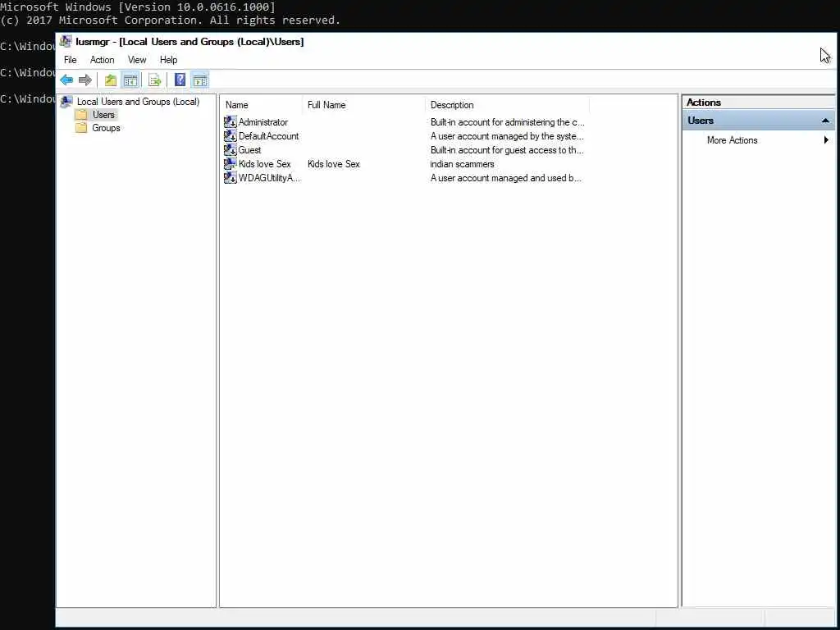Click description 'Built-in account for administering the c...'

click(507, 122)
